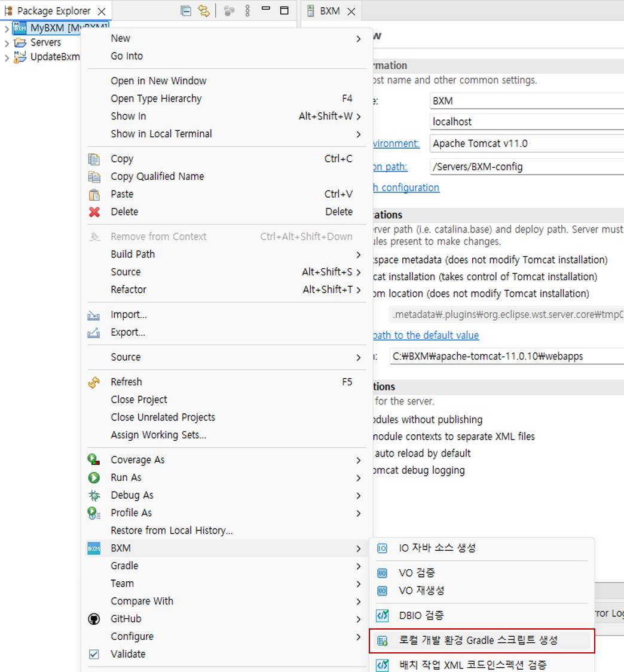Click the red Delete icon in context menu

pyautogui.click(x=94, y=212)
